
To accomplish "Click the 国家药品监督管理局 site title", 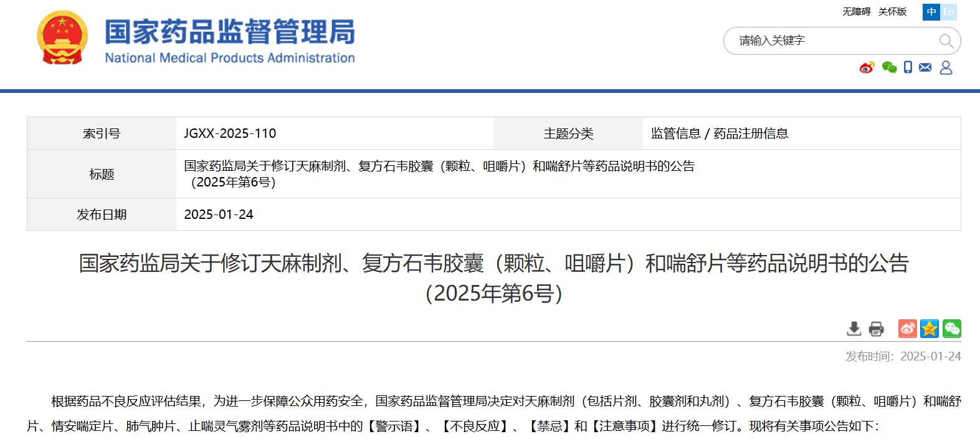I will [229, 32].
